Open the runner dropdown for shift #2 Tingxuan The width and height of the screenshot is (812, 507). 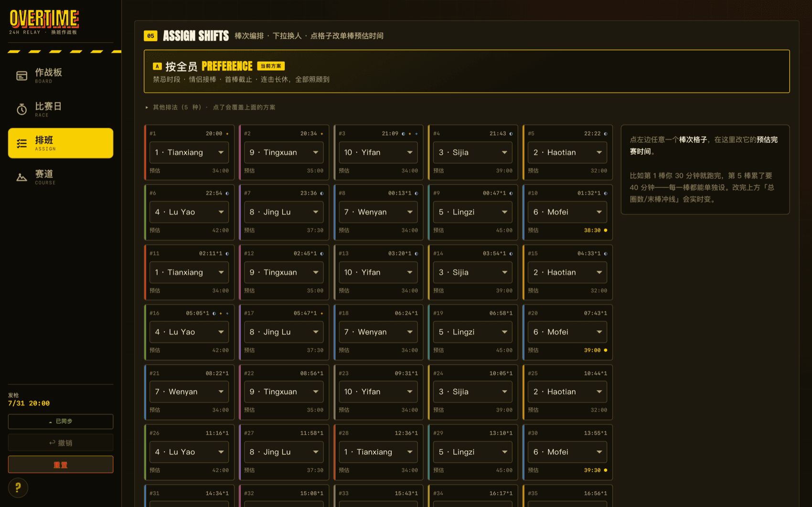[x=284, y=152]
